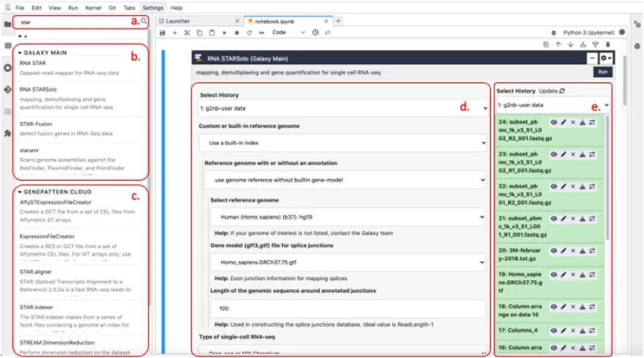Screen dimensions: 644x358
Task: View dataset 22 with the eye icon
Action: (553, 186)
